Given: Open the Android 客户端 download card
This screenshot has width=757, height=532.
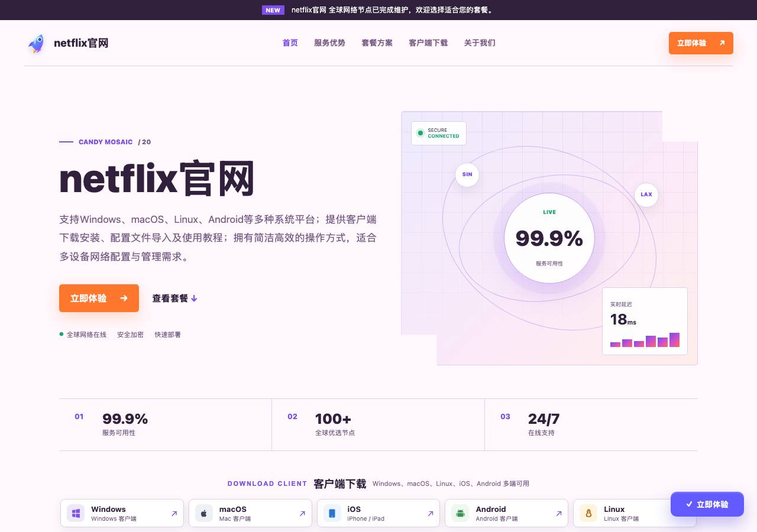Looking at the screenshot, I should [507, 513].
